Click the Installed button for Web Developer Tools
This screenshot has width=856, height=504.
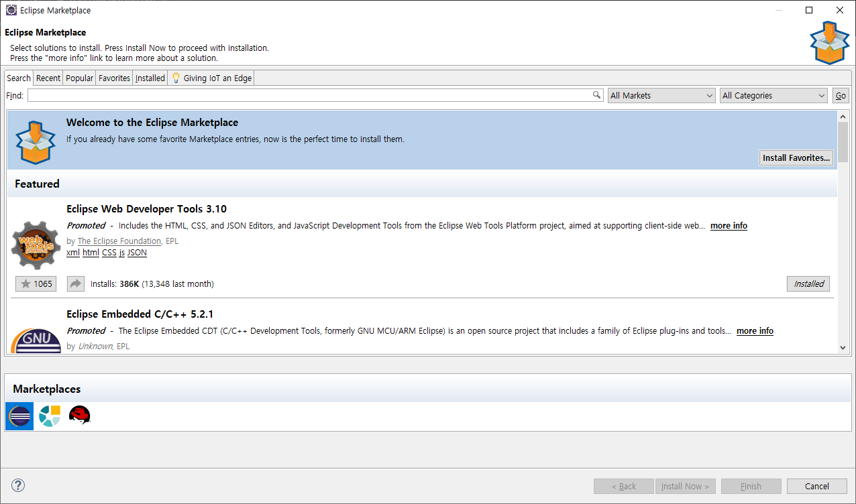click(808, 283)
